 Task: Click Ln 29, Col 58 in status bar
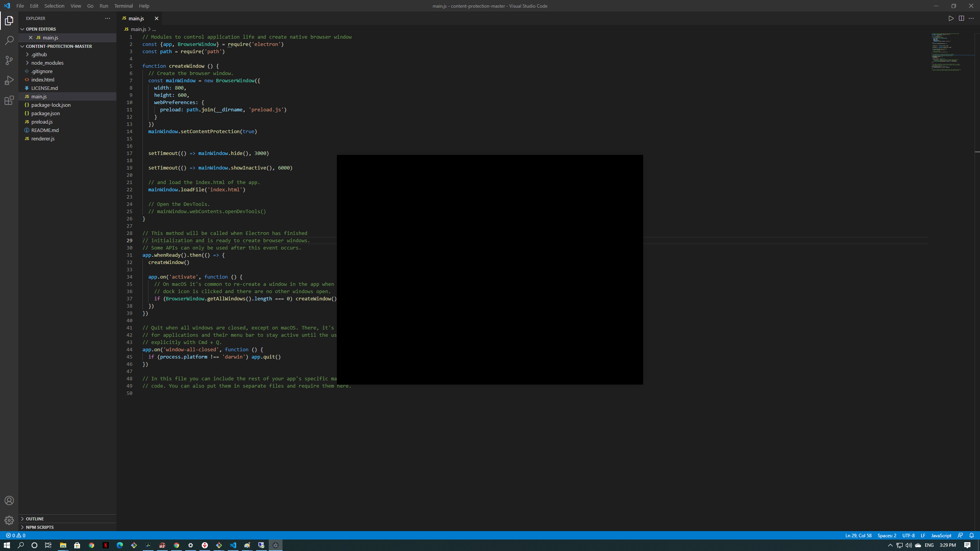pos(858,535)
